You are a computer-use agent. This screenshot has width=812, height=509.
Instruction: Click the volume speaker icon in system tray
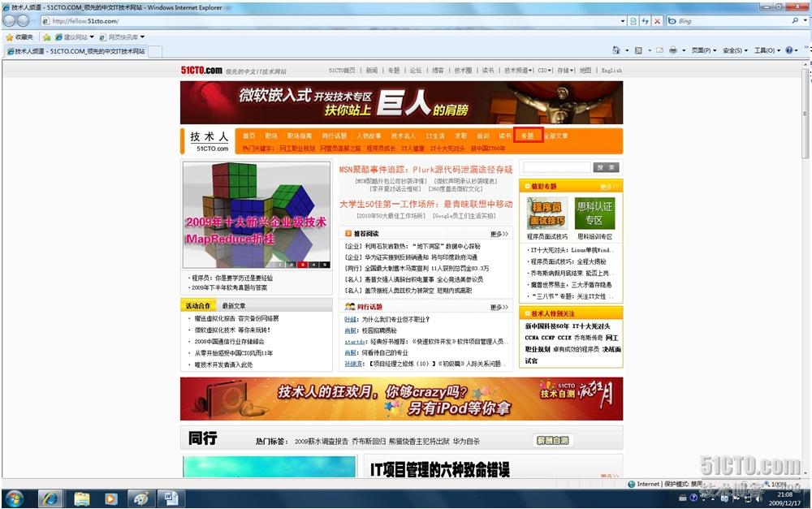[758, 498]
